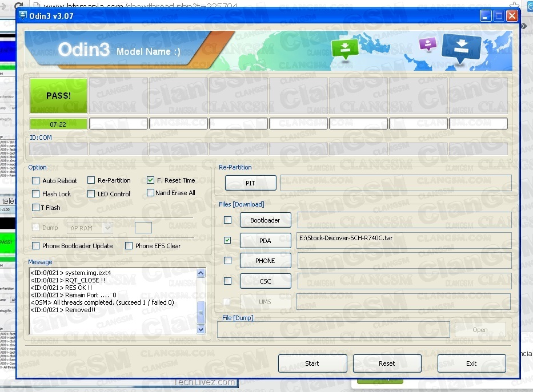This screenshot has height=392, width=533.
Task: Click the Bootloader file path field
Action: [404, 220]
